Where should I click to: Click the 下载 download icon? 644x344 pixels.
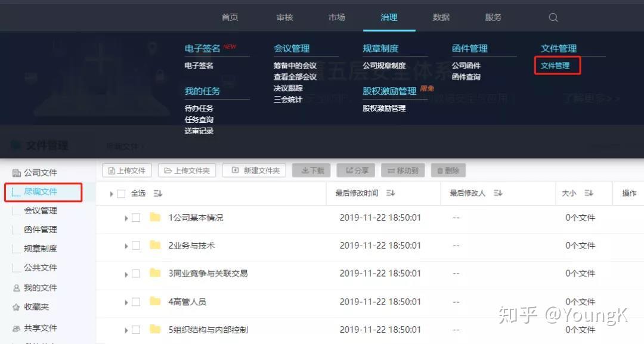pyautogui.click(x=312, y=170)
